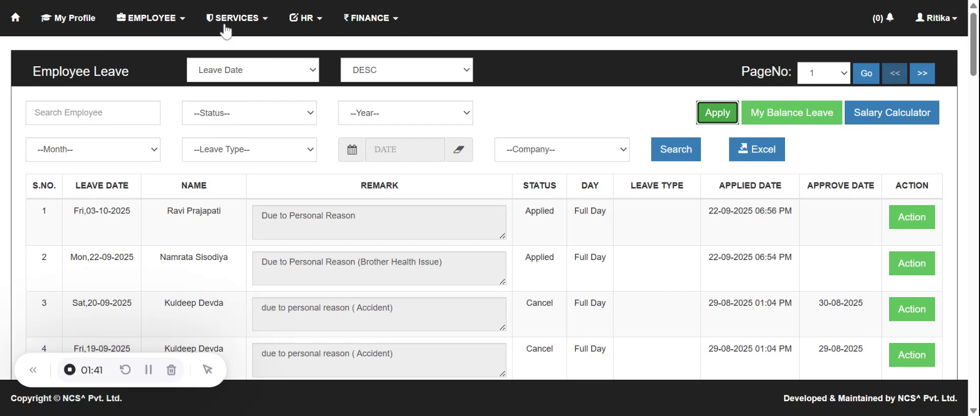Click the scrollbar down arrow
980x416 pixels.
(974, 410)
